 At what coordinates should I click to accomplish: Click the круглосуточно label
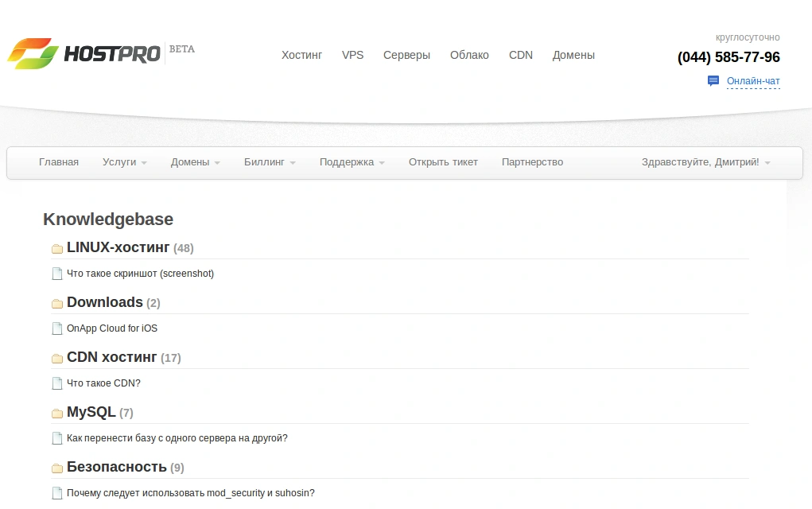point(748,37)
